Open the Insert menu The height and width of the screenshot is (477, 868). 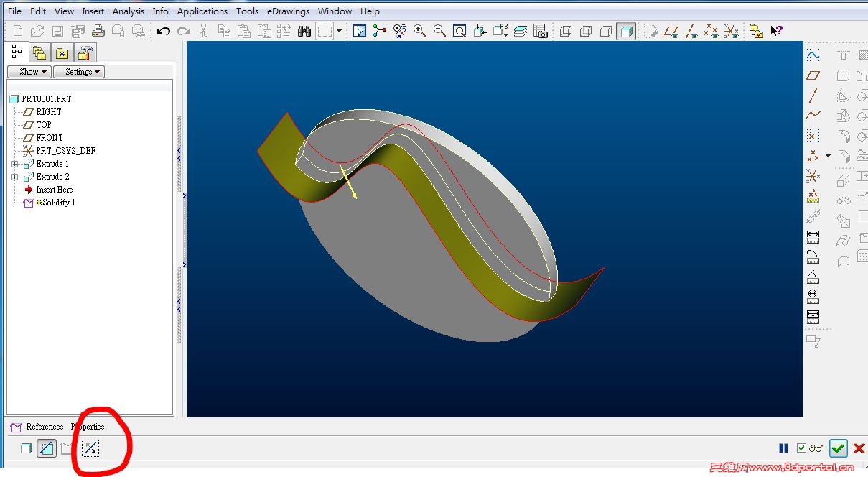93,11
